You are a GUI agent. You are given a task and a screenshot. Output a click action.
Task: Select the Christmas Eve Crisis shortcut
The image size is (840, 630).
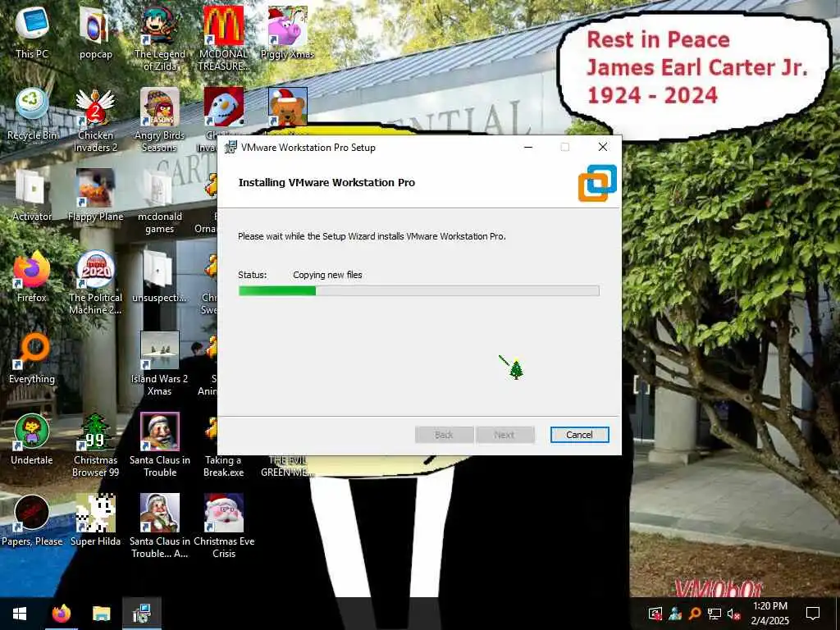223,526
